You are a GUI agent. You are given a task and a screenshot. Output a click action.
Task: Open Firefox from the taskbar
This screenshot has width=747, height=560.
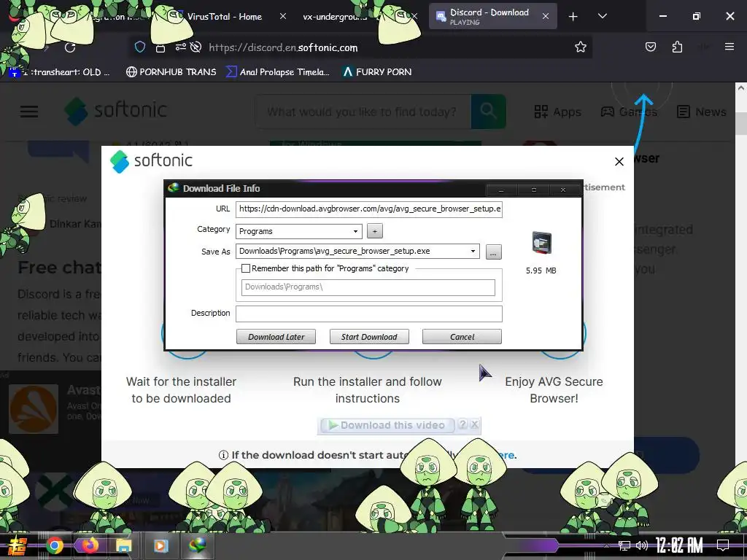pyautogui.click(x=90, y=545)
